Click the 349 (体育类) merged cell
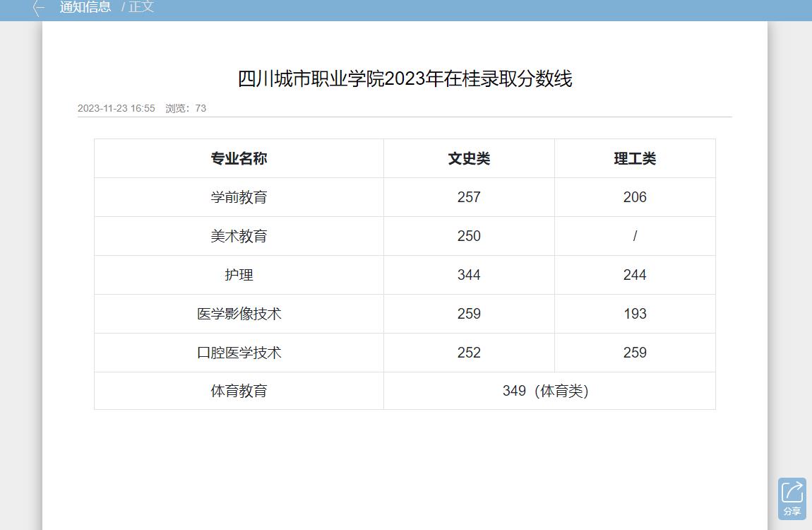 (549, 391)
